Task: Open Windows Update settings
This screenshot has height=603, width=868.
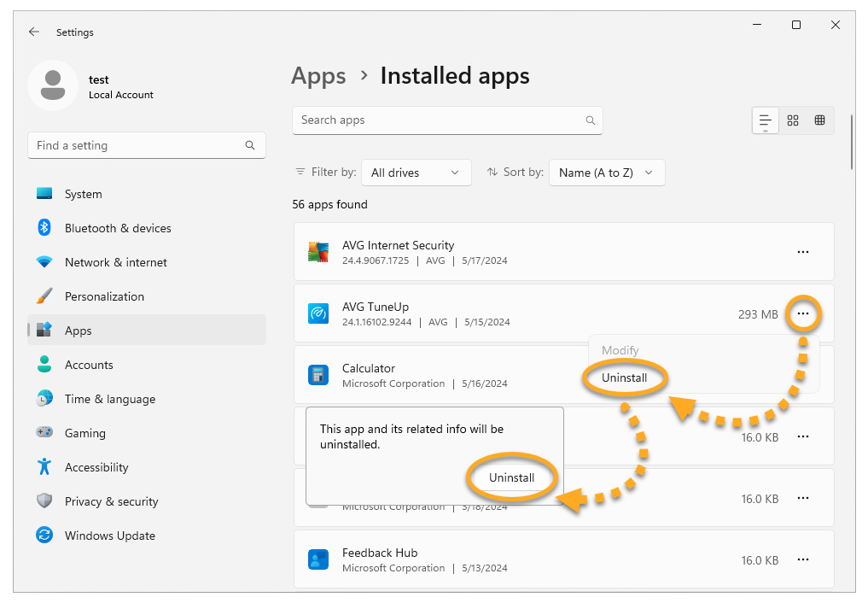Action: (110, 536)
